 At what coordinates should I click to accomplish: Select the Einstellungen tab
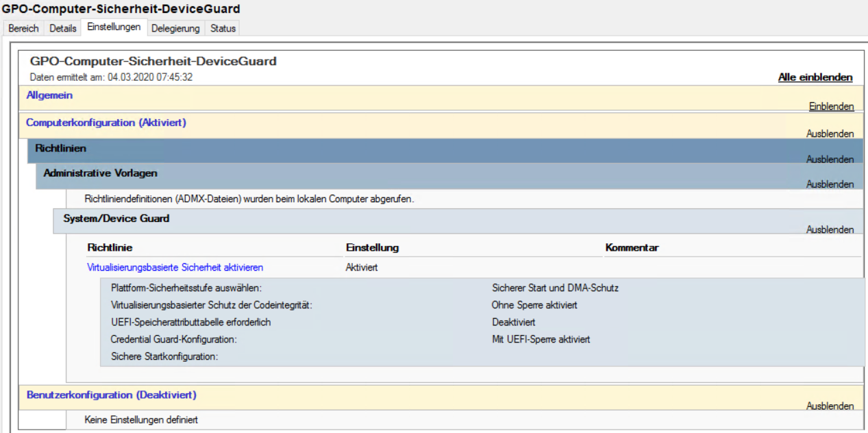click(x=114, y=27)
